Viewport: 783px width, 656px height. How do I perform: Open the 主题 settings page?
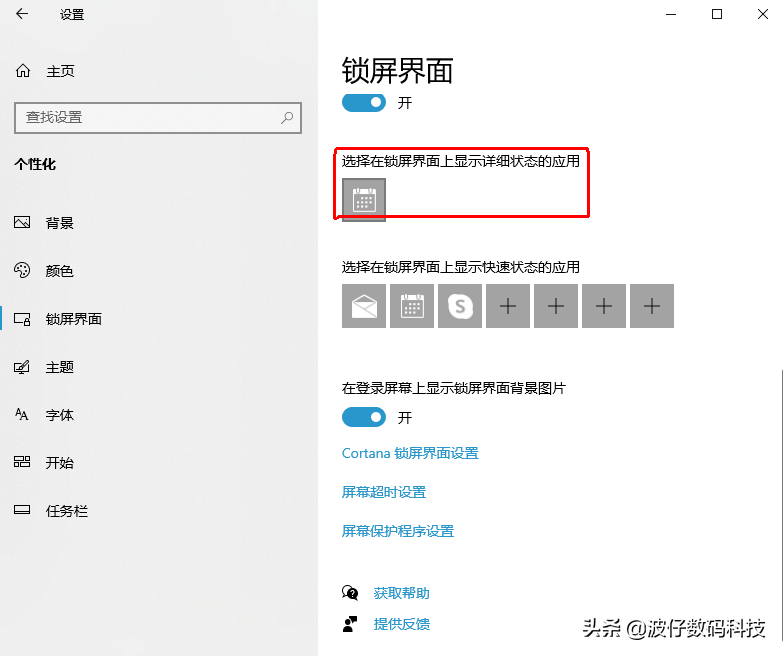coord(59,367)
